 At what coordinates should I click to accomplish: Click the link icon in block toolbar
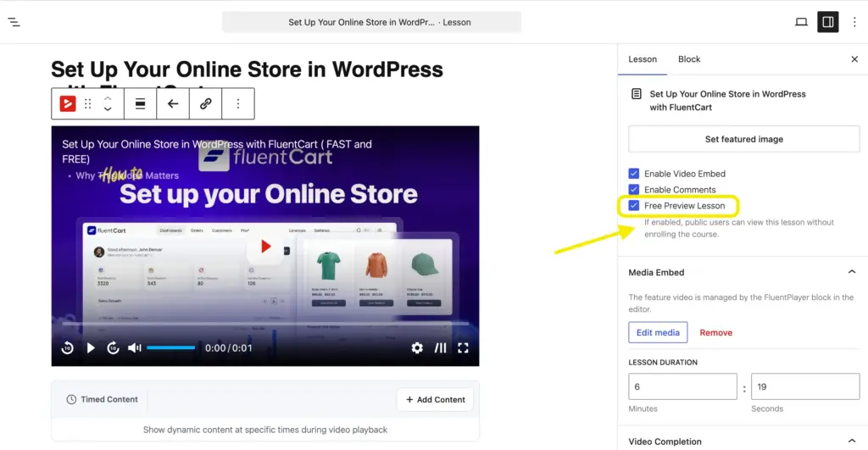point(205,103)
